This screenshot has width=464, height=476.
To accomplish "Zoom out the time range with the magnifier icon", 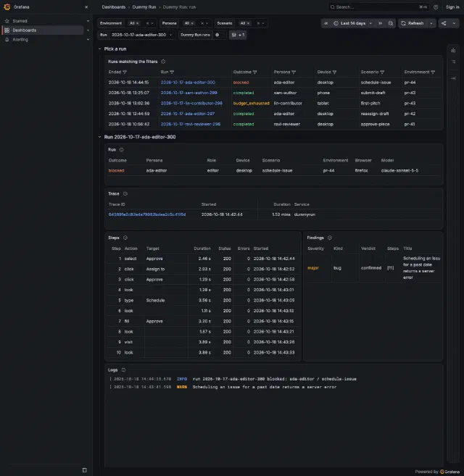I will [x=391, y=23].
